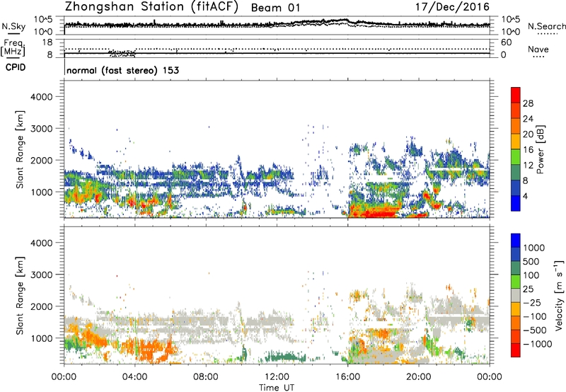Click the 20:00 time tick label

tap(419, 377)
